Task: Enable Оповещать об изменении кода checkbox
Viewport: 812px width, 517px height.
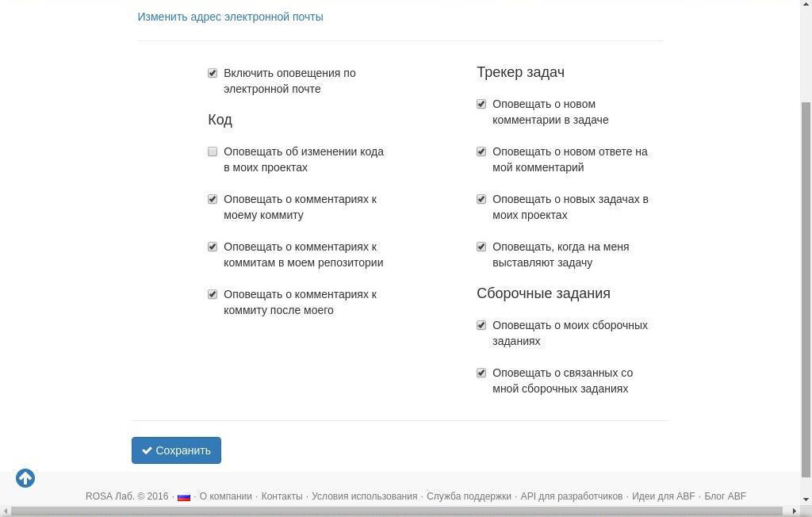Action: [x=213, y=151]
